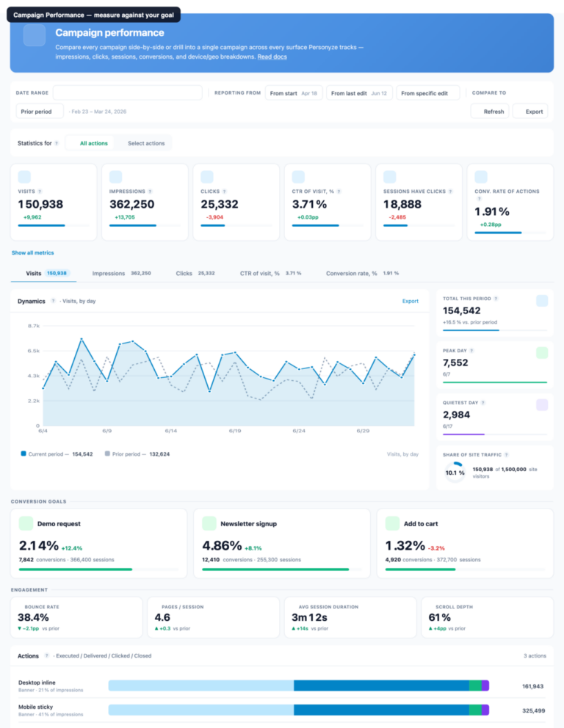
Task: Click the help icon beside SHARE OF SITE TRAFFIC
Action: pyautogui.click(x=507, y=455)
